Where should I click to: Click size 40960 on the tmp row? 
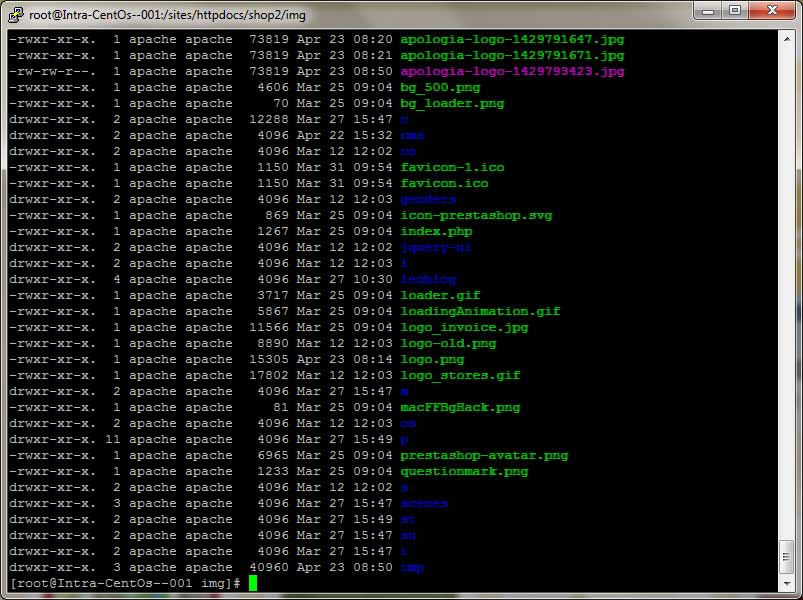tap(269, 568)
